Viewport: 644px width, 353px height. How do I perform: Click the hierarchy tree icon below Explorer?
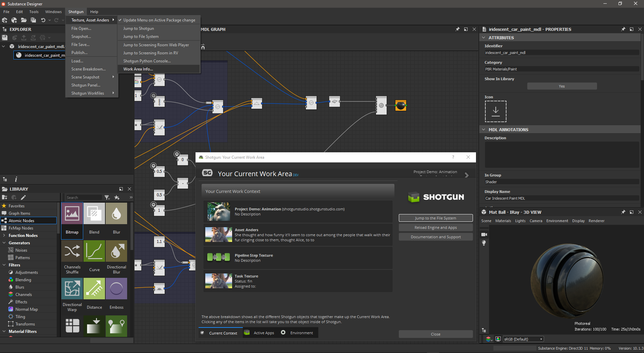[5, 179]
